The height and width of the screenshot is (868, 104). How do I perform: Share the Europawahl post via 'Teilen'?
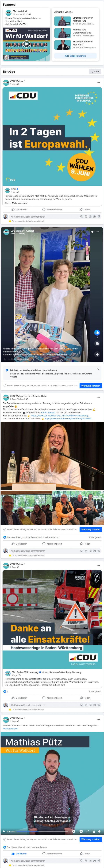coord(85,210)
